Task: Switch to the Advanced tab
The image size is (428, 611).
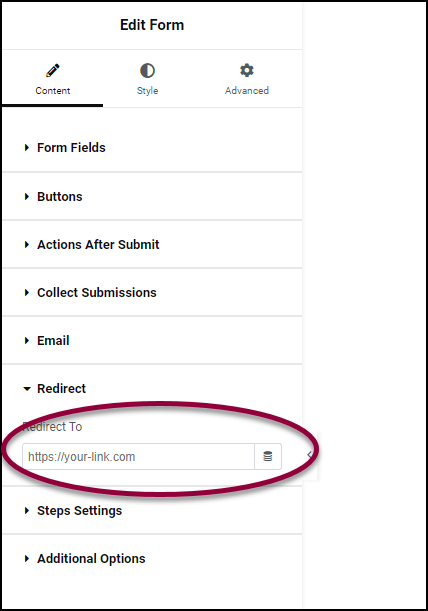Action: pyautogui.click(x=247, y=80)
